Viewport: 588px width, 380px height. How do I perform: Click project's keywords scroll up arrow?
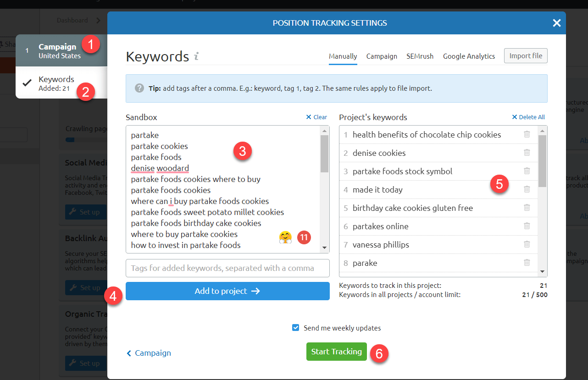(543, 131)
